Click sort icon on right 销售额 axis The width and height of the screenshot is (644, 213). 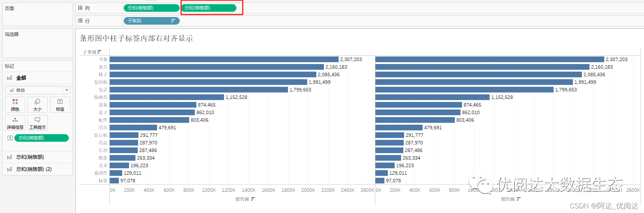point(519,199)
